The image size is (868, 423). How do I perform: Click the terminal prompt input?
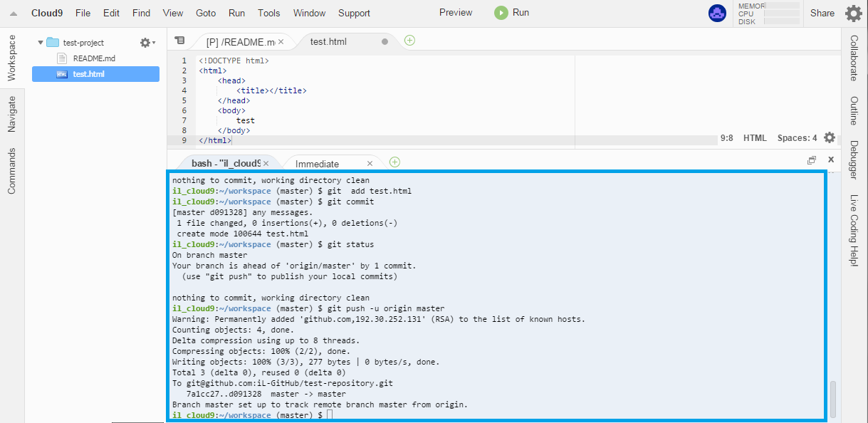[330, 415]
